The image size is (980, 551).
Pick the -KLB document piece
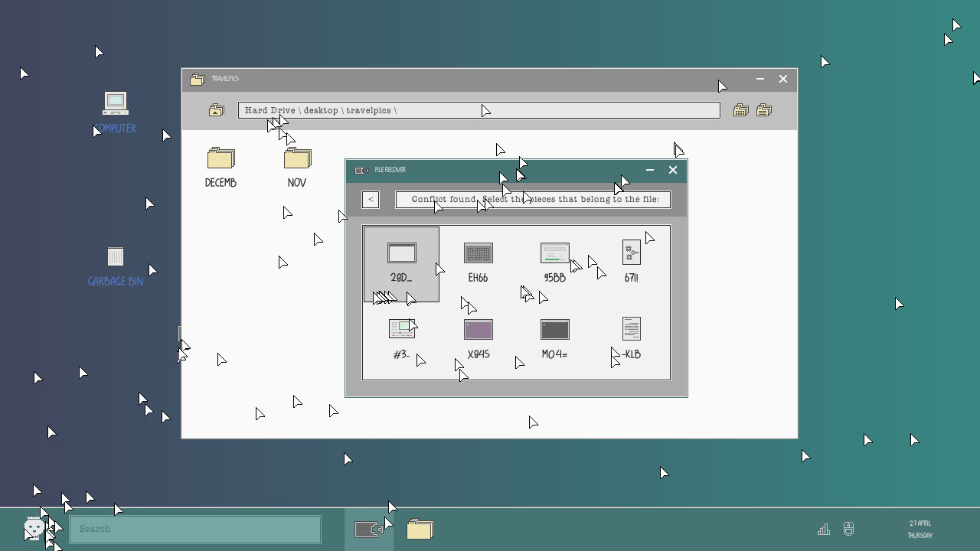tap(632, 341)
